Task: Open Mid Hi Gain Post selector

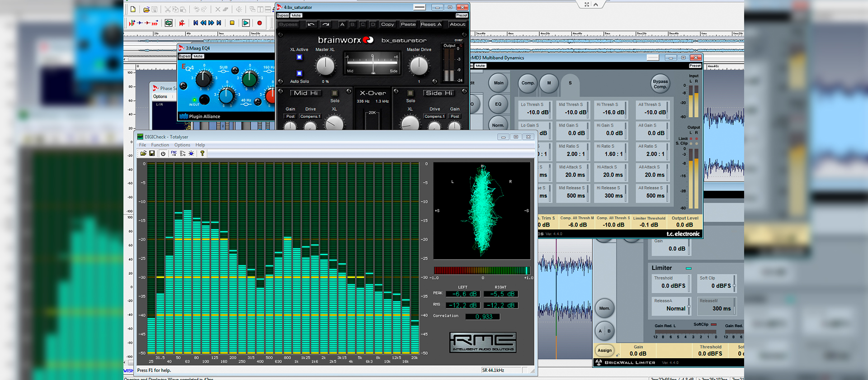Action: pyautogui.click(x=290, y=116)
